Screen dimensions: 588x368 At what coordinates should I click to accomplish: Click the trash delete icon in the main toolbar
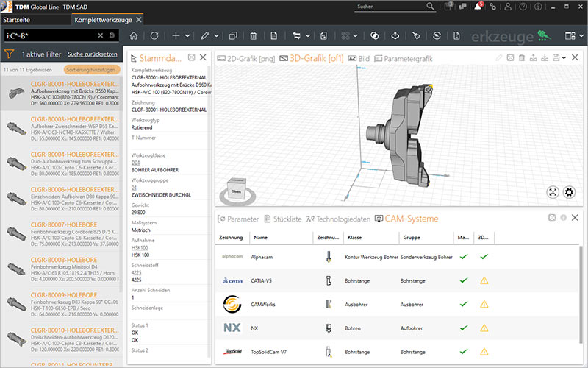(x=254, y=35)
